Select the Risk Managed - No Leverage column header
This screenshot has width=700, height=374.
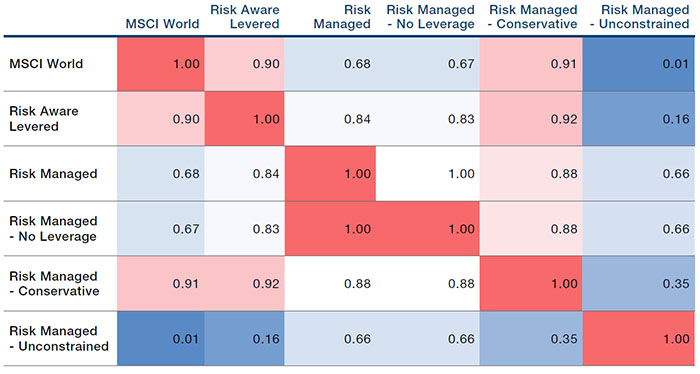(x=430, y=17)
